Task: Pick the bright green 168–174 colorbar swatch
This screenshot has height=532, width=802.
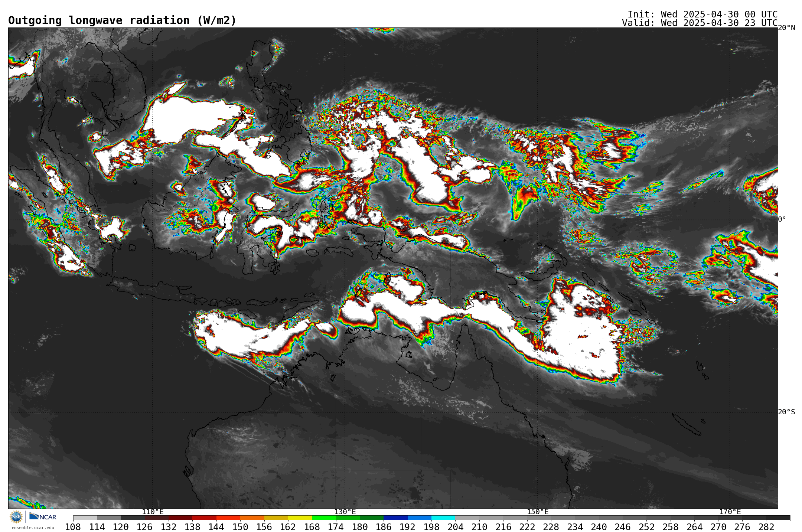Action: (324, 518)
